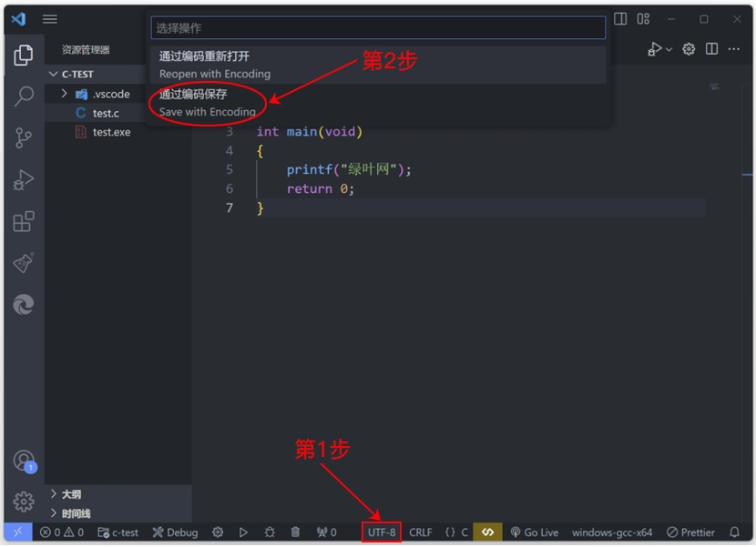Toggle the split editor layout icon

point(711,49)
